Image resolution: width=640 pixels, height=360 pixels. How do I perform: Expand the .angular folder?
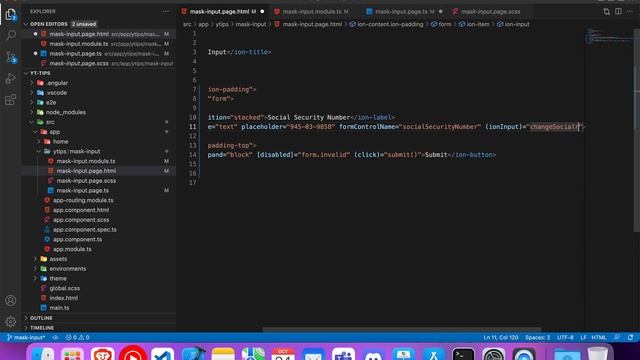pos(57,83)
